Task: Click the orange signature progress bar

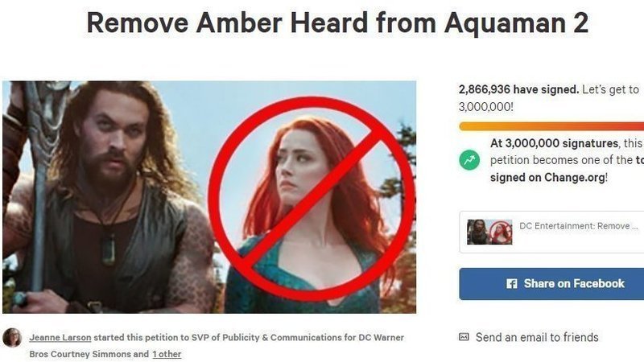Action: (x=551, y=126)
